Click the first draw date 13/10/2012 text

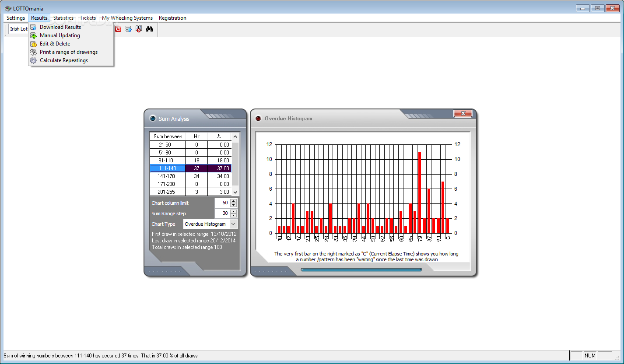point(194,234)
